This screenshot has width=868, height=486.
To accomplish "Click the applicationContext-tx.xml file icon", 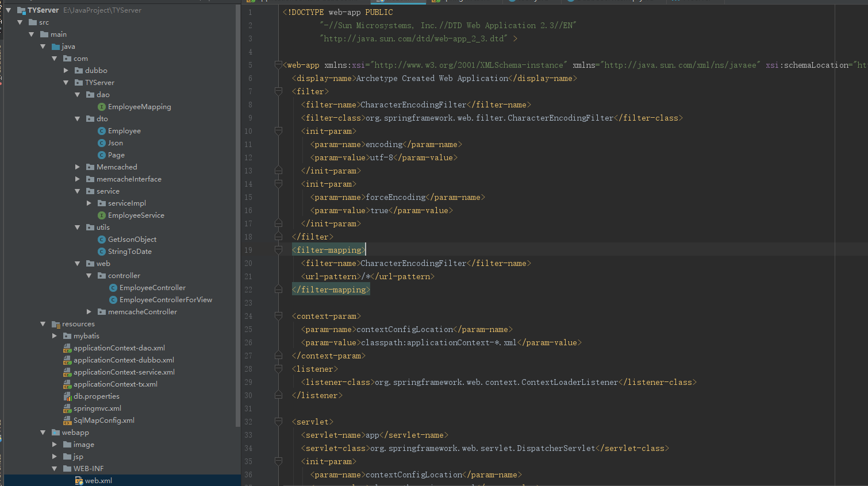I will [x=67, y=384].
